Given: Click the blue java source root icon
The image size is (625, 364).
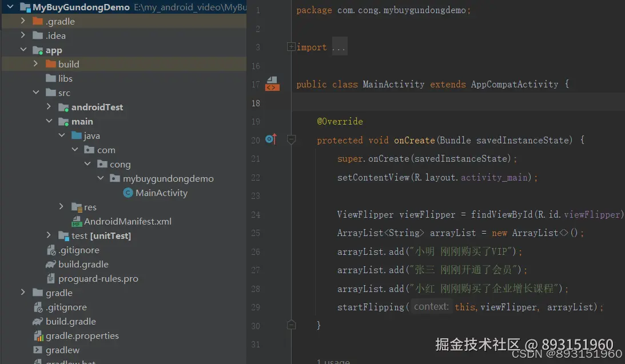Looking at the screenshot, I should pyautogui.click(x=77, y=135).
